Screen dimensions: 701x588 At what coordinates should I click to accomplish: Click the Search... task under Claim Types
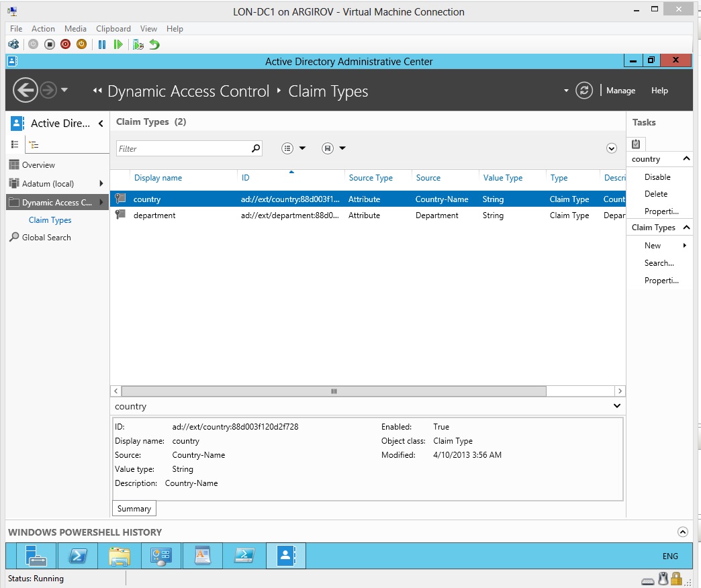pos(659,263)
